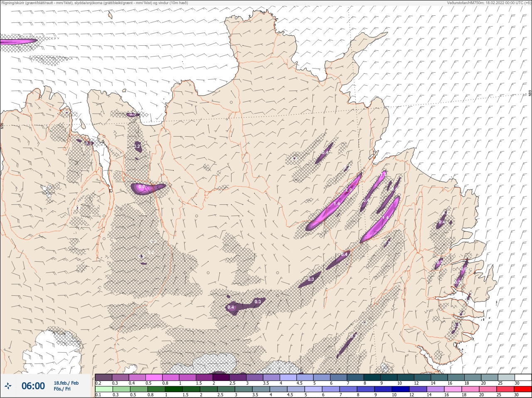Viewport: 532px width, 398px height.
Task: Pick the top legend white swatch labeled 30
Action: (523, 377)
